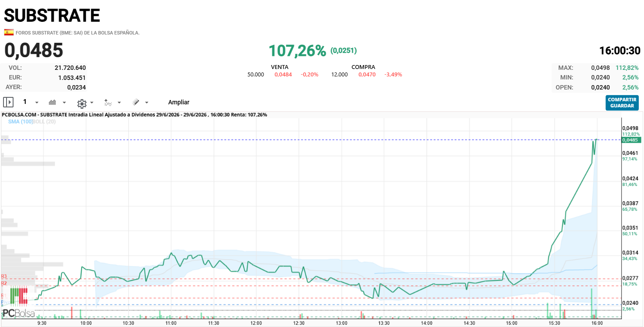Click the 107,26% change percentage

click(x=297, y=51)
